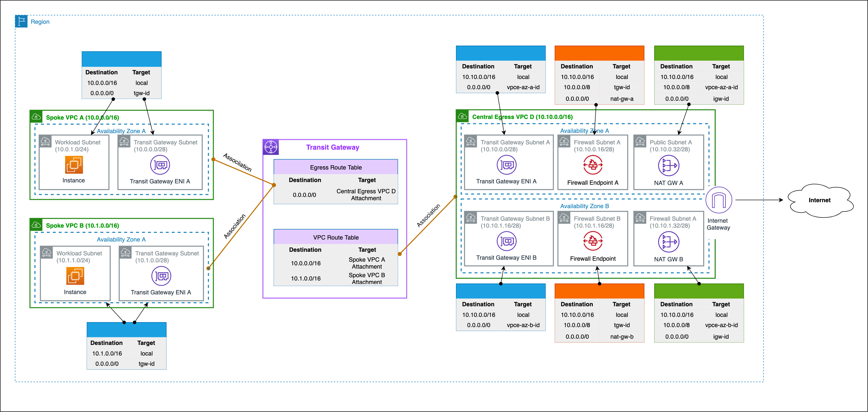Click the Firewall Endpoint A icon

593,166
